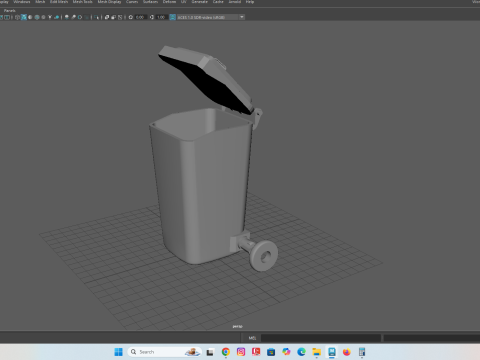
Task: Open the ACES view transform dropdown
Action: 211,17
